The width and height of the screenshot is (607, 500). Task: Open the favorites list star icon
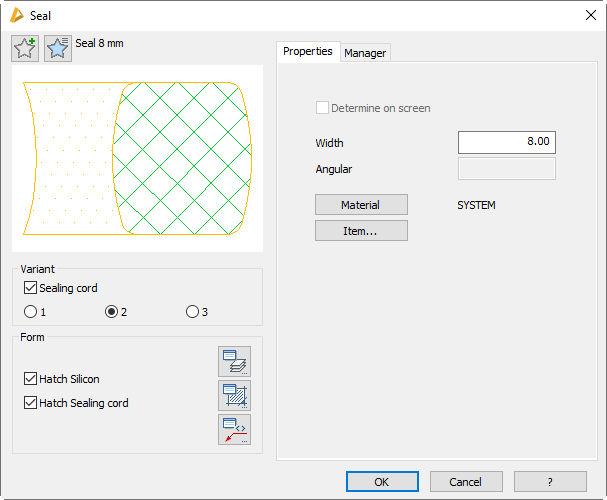pyautogui.click(x=58, y=48)
